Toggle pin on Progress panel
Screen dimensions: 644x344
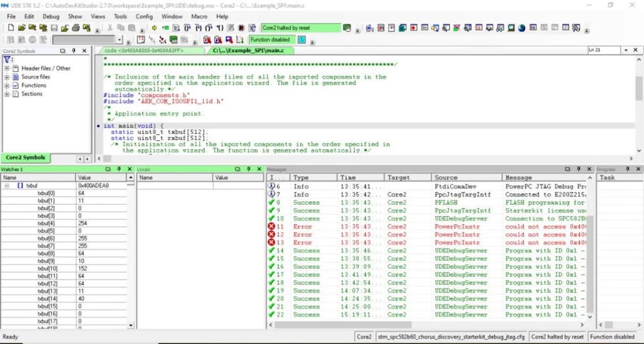click(x=628, y=169)
